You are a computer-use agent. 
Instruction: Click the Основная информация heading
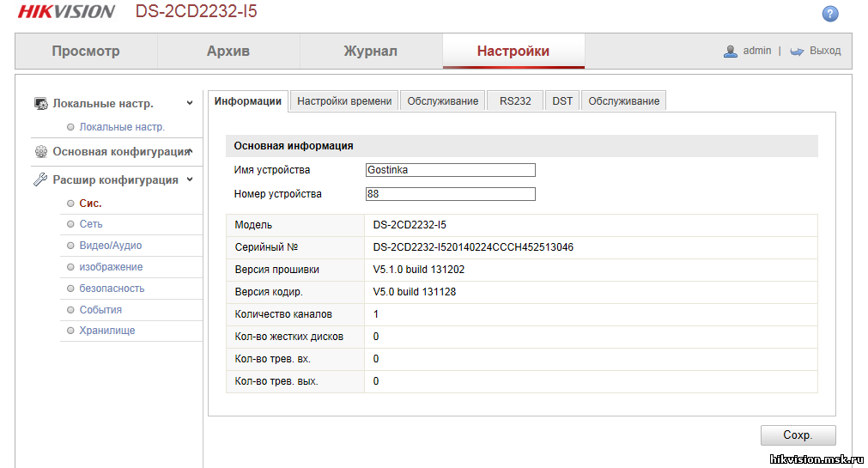click(294, 146)
